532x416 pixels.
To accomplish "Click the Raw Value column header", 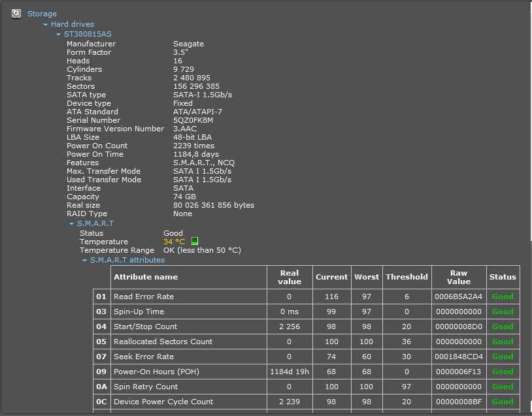I will pos(459,278).
